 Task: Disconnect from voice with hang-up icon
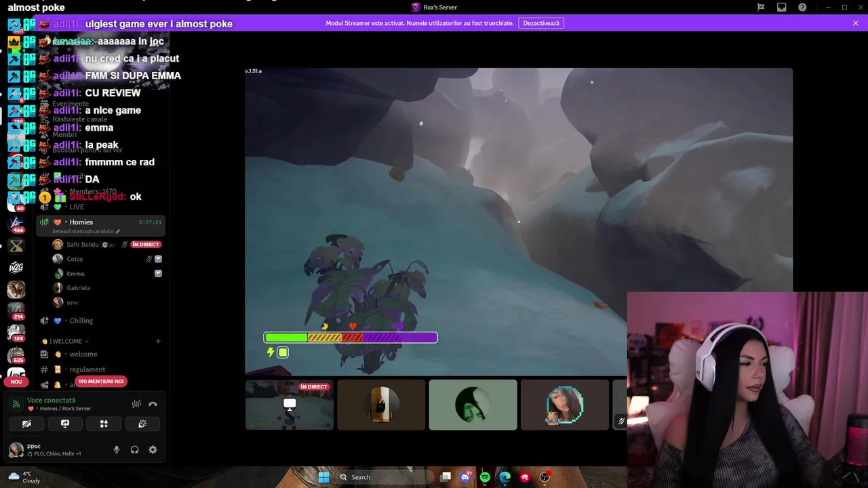pyautogui.click(x=153, y=404)
